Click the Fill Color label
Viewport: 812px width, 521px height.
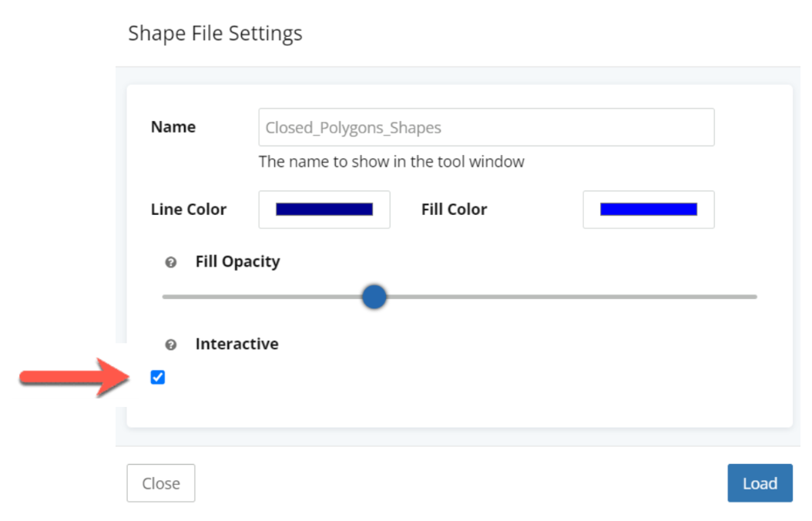(455, 209)
